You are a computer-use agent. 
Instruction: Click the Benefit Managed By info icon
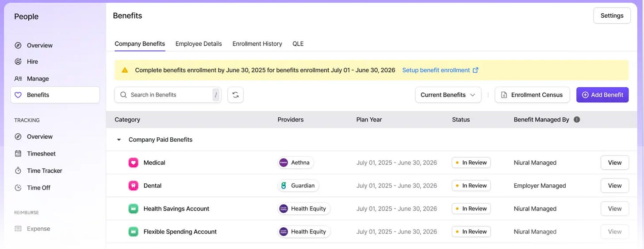point(577,120)
